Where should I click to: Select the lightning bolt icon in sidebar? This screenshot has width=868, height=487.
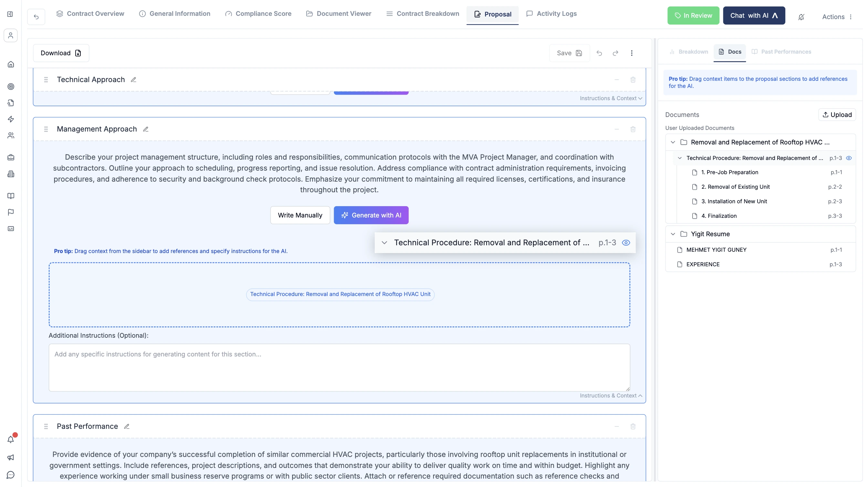pyautogui.click(x=10, y=119)
